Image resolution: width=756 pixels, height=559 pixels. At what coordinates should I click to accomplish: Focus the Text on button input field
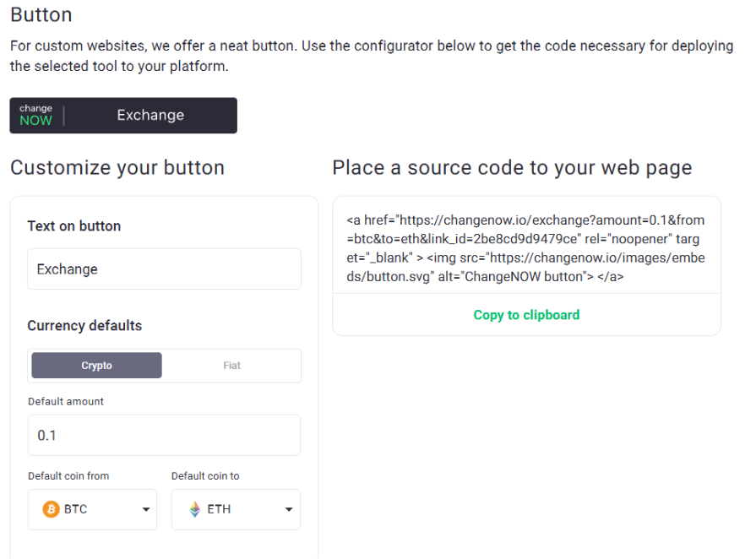[x=165, y=269]
